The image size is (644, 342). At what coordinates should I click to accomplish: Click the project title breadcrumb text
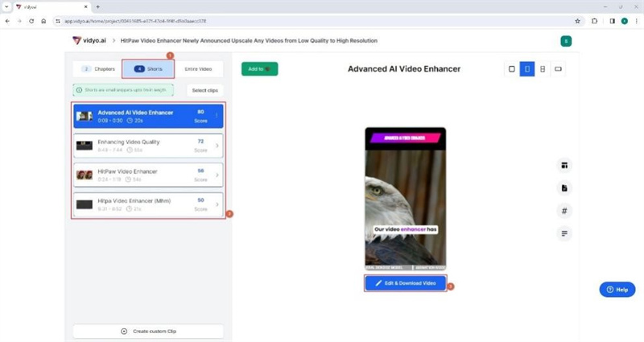point(249,41)
